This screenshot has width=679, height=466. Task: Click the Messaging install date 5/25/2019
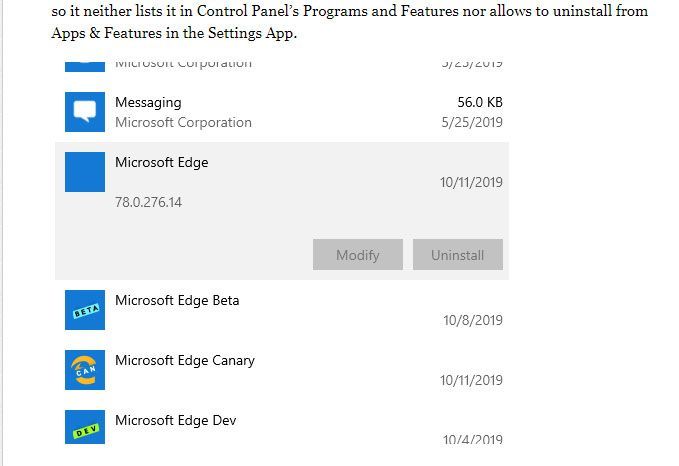pos(472,122)
